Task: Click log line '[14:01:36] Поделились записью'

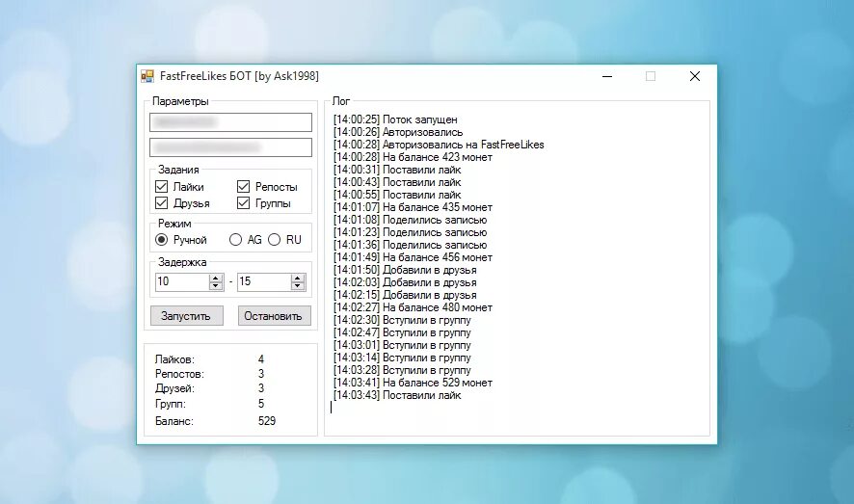Action: point(410,245)
